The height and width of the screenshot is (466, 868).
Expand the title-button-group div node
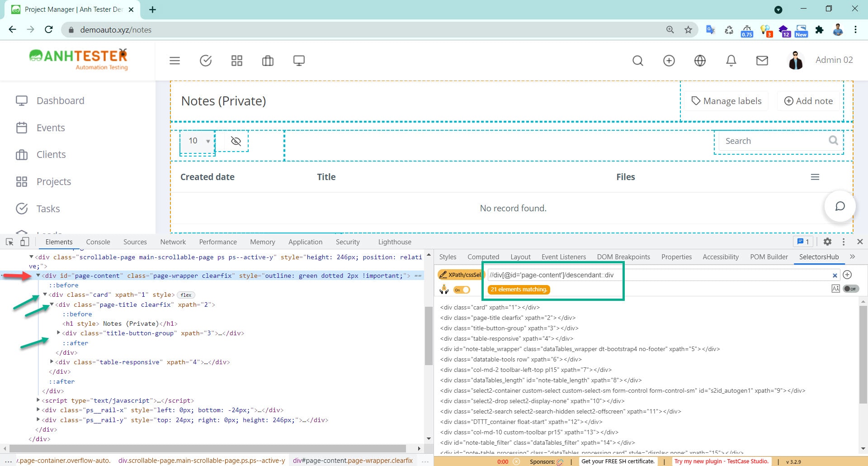pos(58,333)
